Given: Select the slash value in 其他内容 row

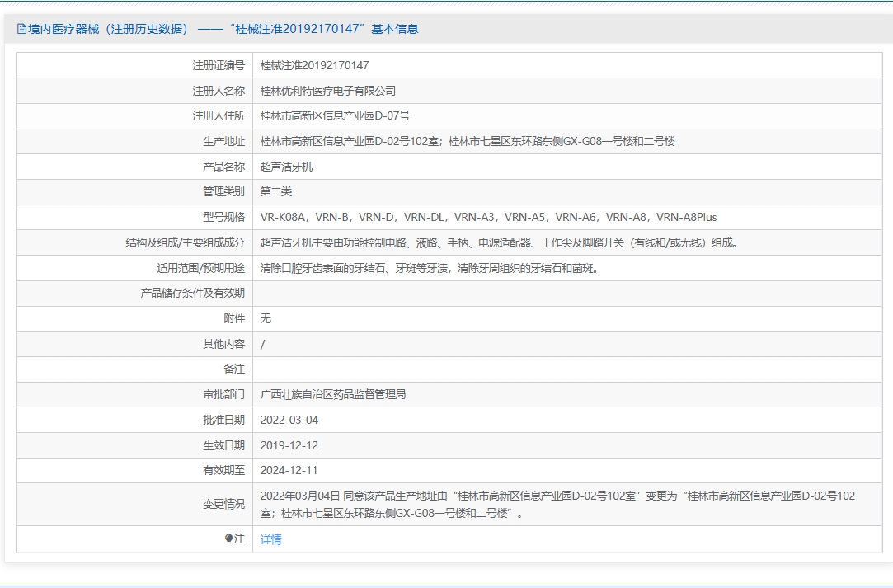Looking at the screenshot, I should (262, 344).
